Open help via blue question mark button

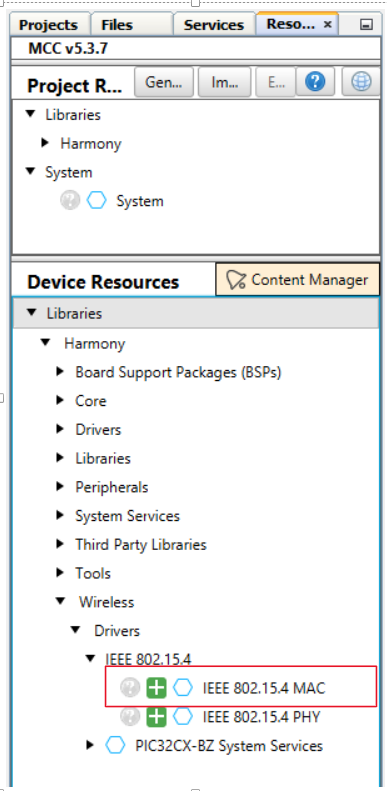315,82
